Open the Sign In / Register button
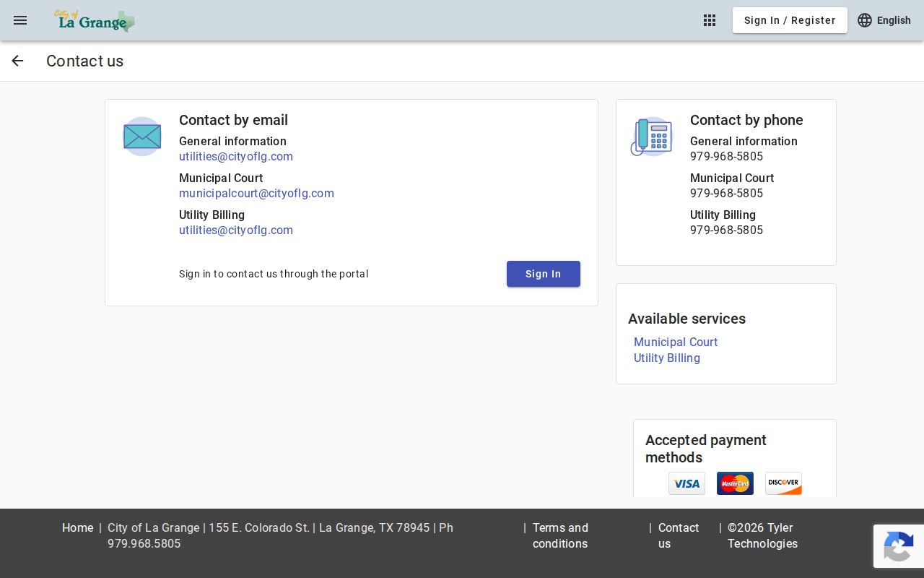Image resolution: width=924 pixels, height=578 pixels. coord(790,20)
